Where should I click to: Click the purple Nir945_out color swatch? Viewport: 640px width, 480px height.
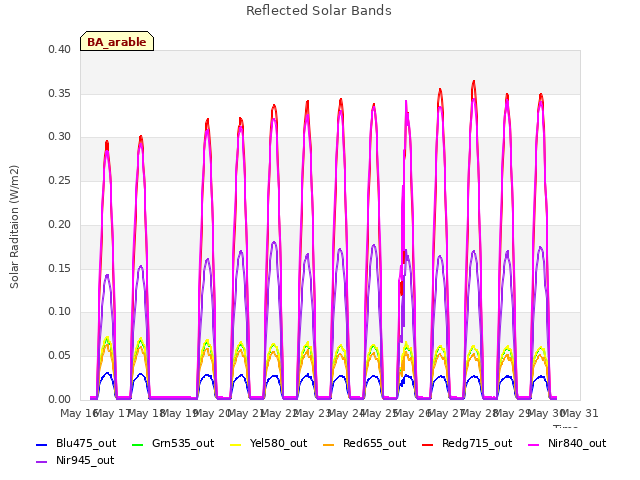[42, 462]
